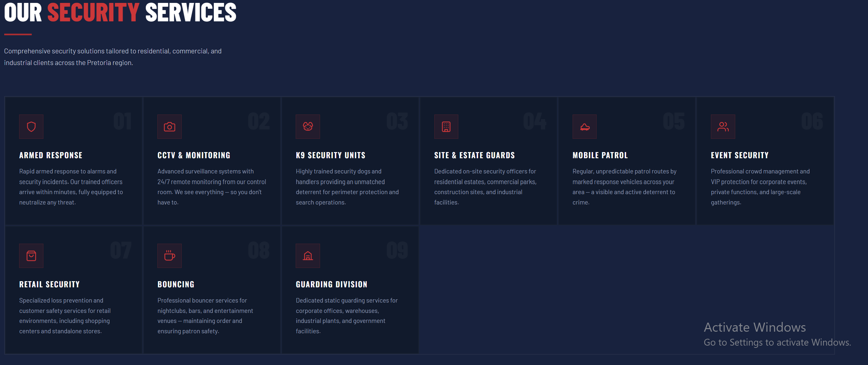The width and height of the screenshot is (868, 365).
Task: Click the faded 08 number on Bouncing card
Action: point(259,250)
